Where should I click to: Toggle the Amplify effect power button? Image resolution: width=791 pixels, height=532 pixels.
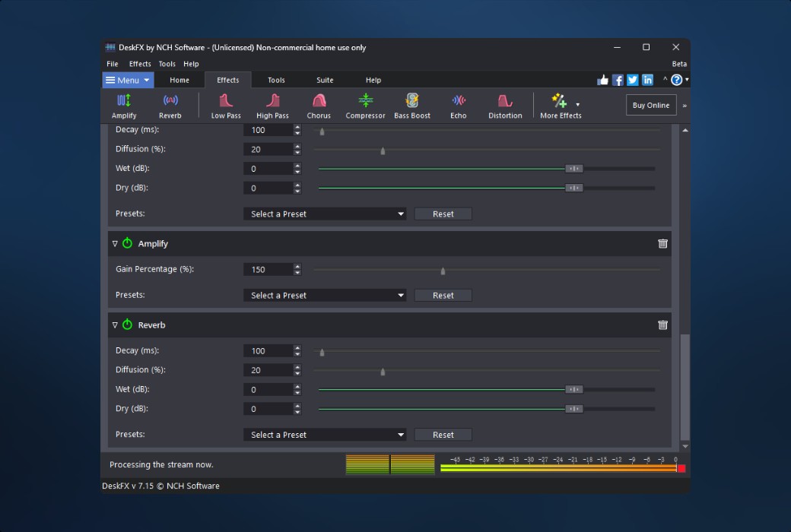pos(127,244)
